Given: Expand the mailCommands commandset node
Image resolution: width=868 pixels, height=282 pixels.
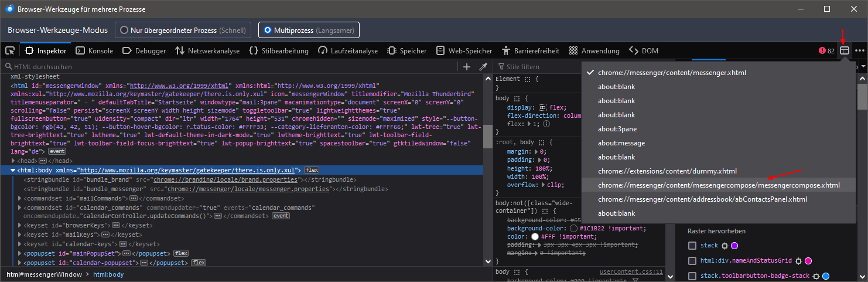Looking at the screenshot, I should coord(20,199).
